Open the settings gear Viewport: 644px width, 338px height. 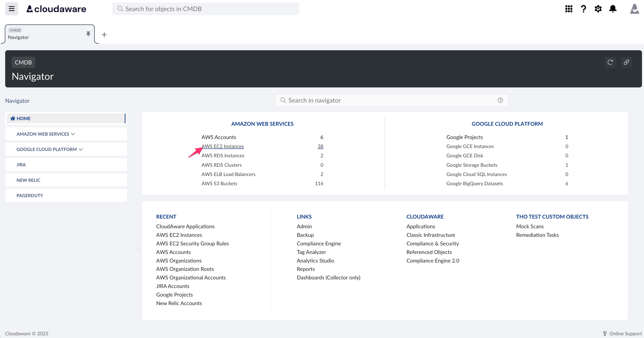598,9
